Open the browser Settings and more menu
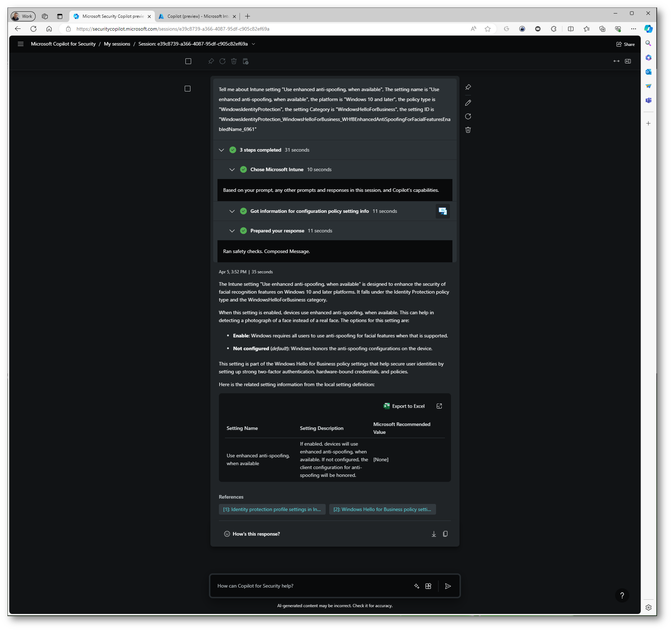672x631 pixels. click(634, 29)
